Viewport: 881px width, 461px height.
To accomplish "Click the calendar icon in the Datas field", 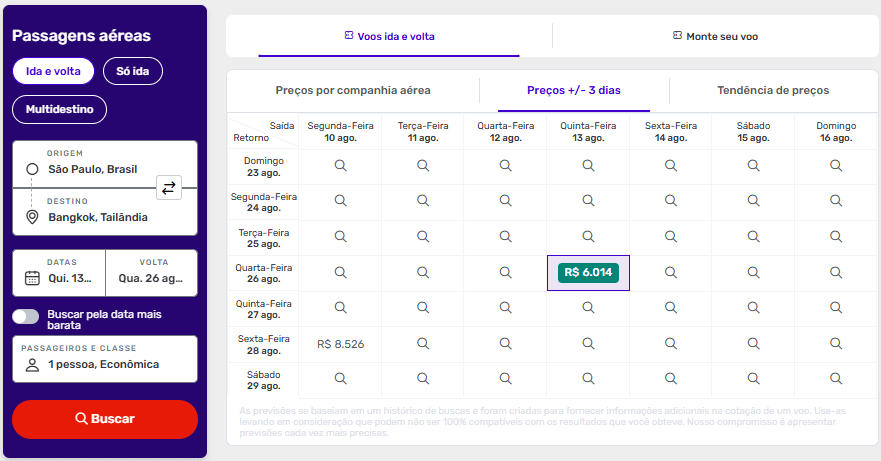I will 31,278.
